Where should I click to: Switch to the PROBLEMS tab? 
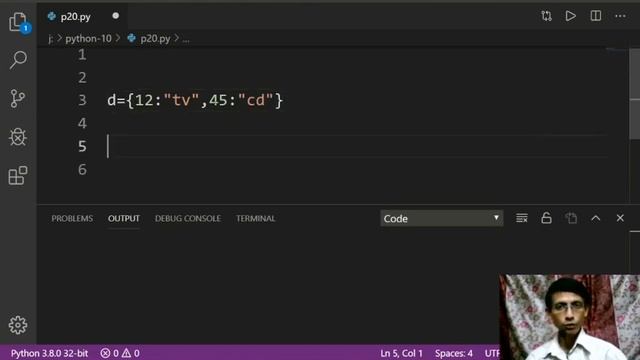pos(72,218)
